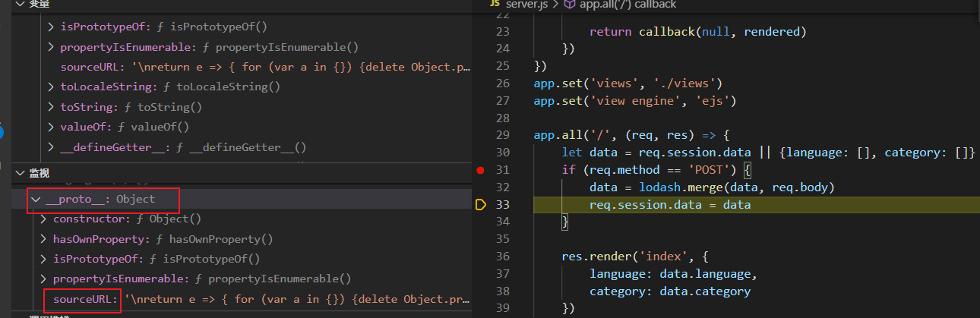Click highlighted line req.session.data = data

point(670,205)
